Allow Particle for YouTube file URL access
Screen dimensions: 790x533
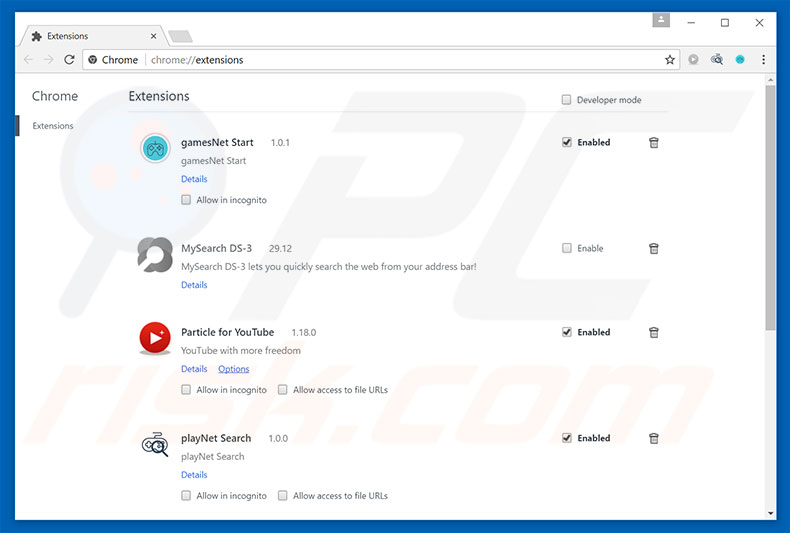tap(283, 390)
